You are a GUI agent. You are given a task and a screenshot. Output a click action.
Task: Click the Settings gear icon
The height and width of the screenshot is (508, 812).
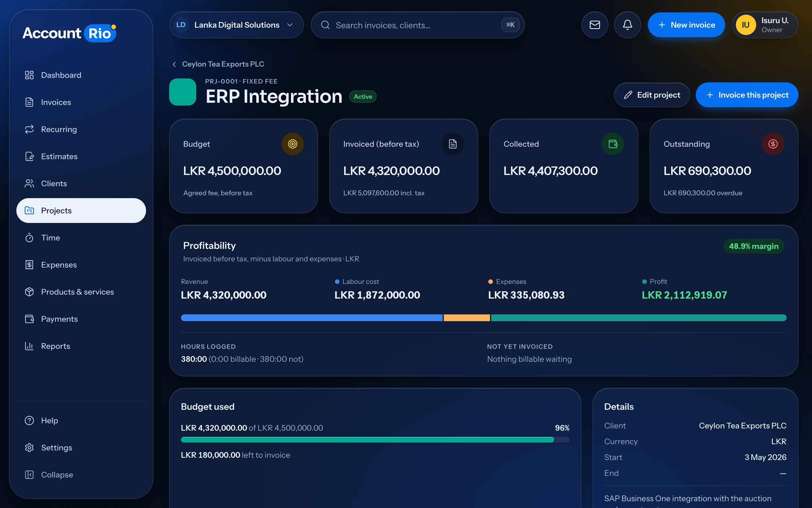pos(29,448)
